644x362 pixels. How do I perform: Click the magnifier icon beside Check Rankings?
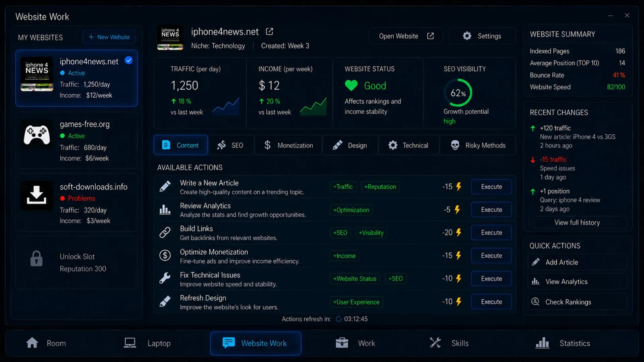(535, 302)
